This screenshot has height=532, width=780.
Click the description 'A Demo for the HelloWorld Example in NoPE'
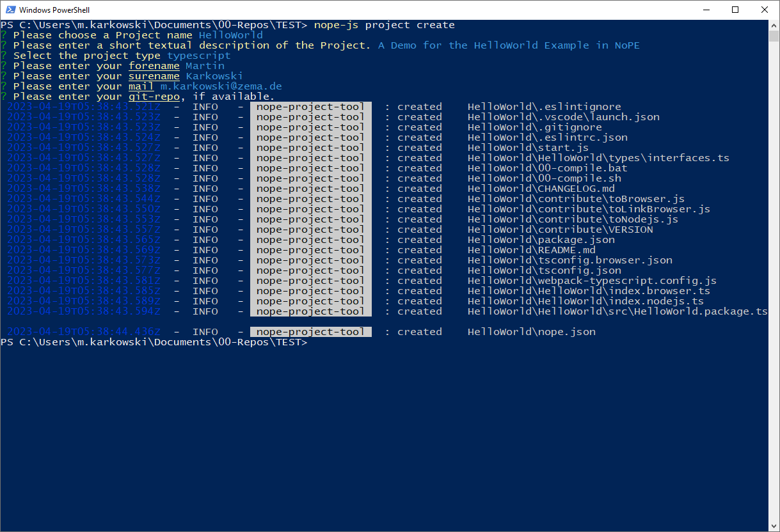point(509,45)
